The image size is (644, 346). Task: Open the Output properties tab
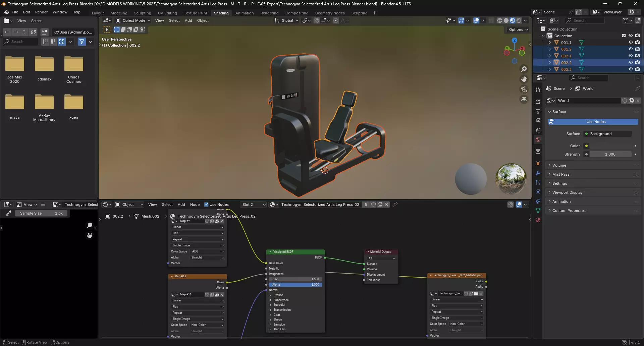tap(538, 111)
